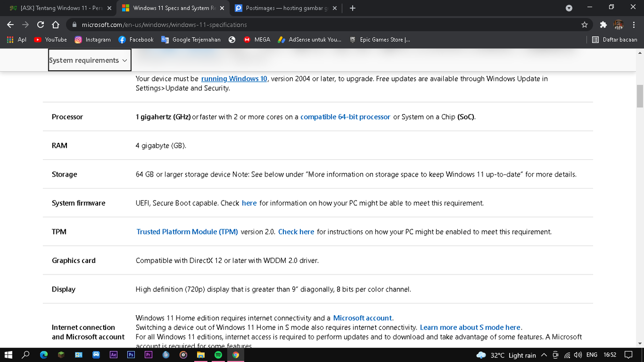Open the Windows Start menu

9,355
